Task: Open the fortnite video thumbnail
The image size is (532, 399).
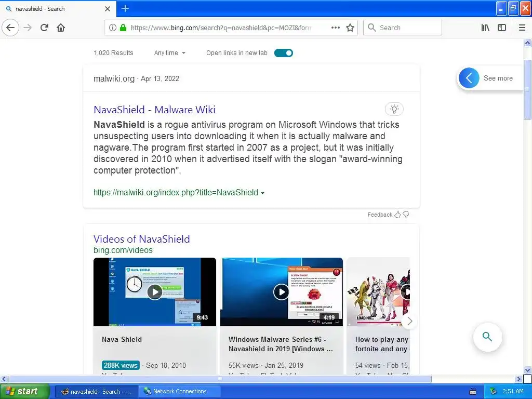Action: click(x=378, y=292)
